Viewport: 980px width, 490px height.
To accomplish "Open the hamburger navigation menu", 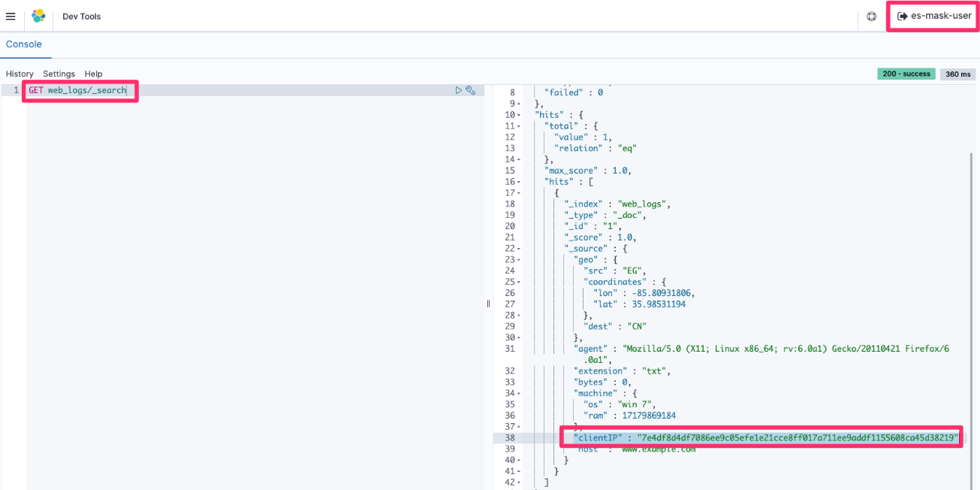I will [x=11, y=16].
